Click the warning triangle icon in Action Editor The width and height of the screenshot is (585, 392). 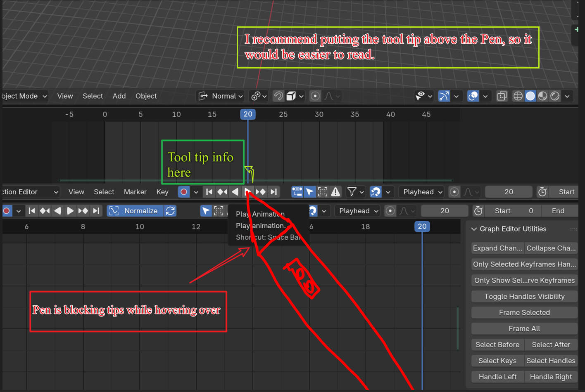point(335,192)
